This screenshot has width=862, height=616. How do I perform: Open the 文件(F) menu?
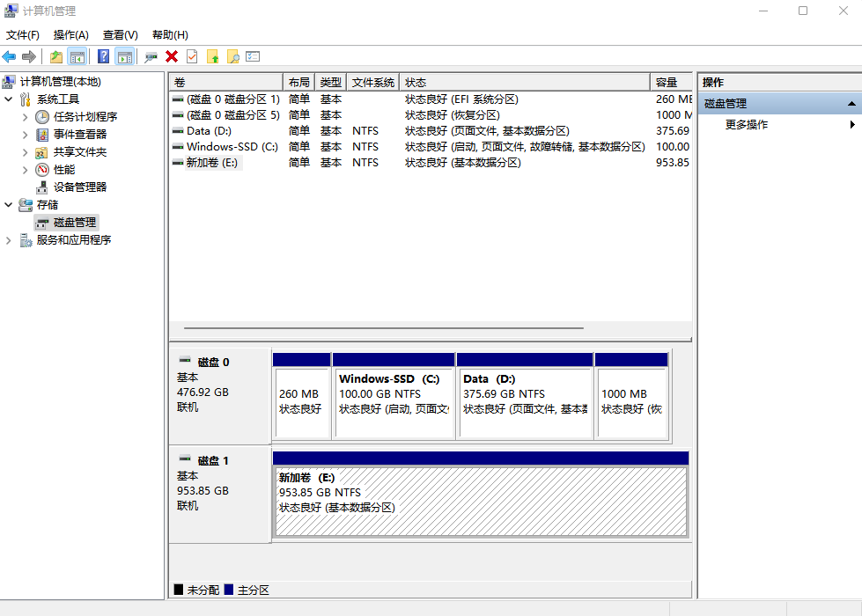(23, 35)
